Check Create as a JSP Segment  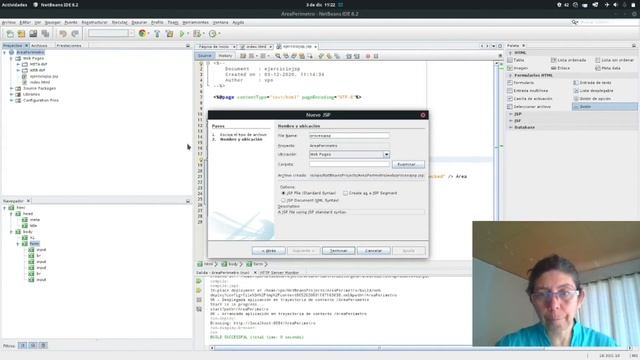coord(345,193)
